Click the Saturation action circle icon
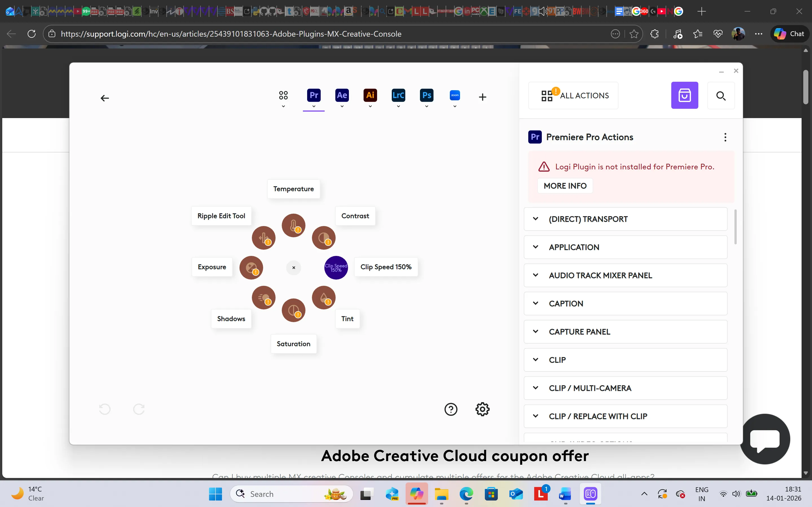Image resolution: width=812 pixels, height=507 pixels. 293,310
